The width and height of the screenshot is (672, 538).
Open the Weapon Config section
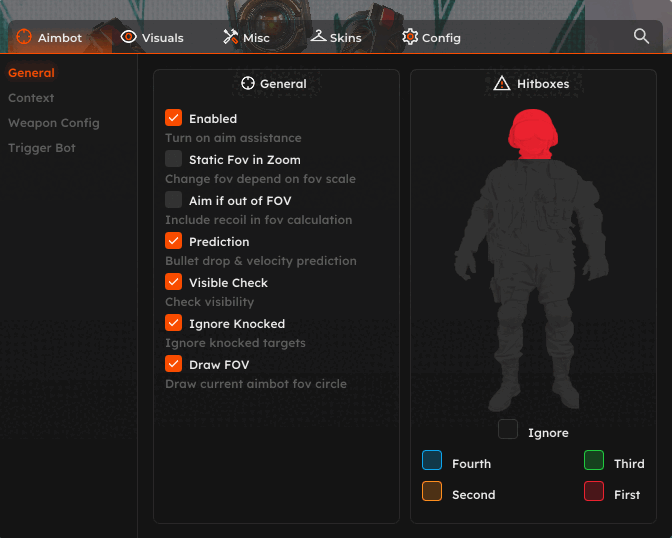tap(54, 123)
